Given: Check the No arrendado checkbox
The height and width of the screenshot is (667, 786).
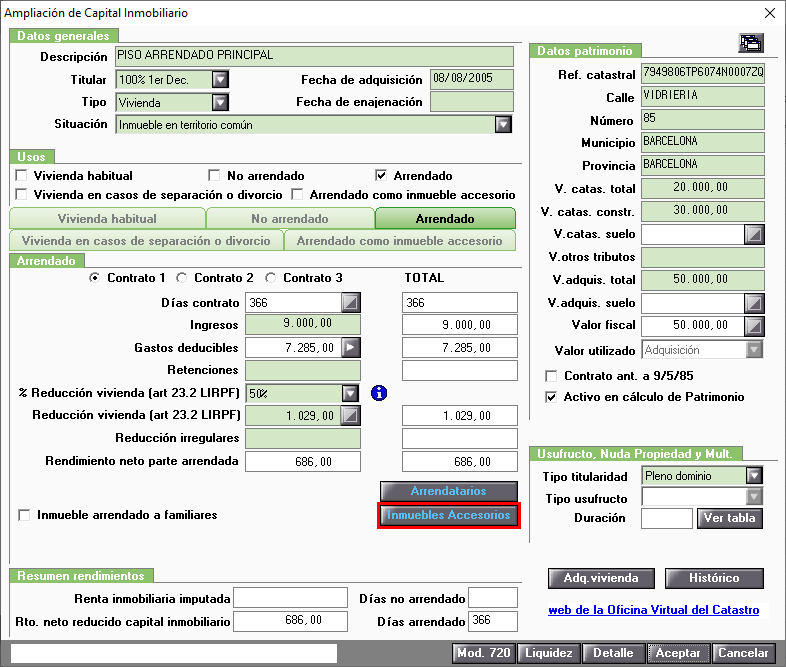Looking at the screenshot, I should pyautogui.click(x=214, y=175).
